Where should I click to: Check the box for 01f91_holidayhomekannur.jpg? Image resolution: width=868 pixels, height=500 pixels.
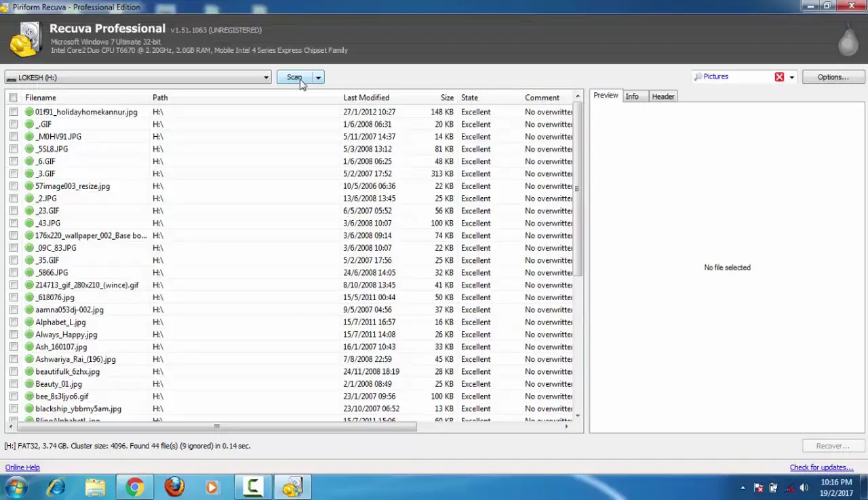(14, 112)
